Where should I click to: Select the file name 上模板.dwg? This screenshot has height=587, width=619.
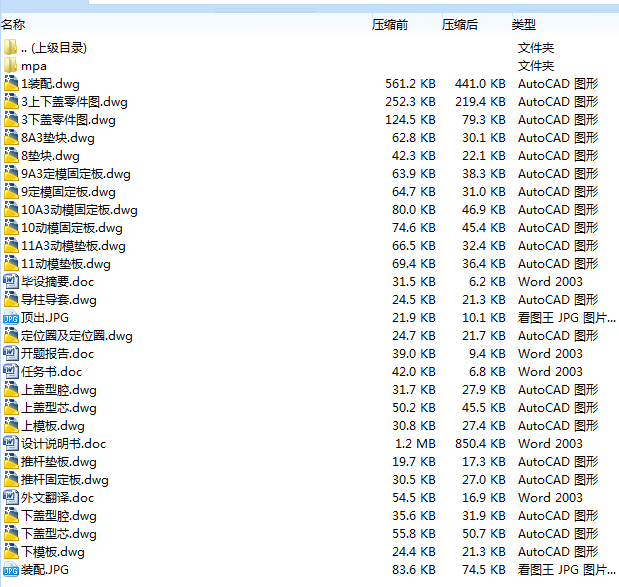[53, 426]
